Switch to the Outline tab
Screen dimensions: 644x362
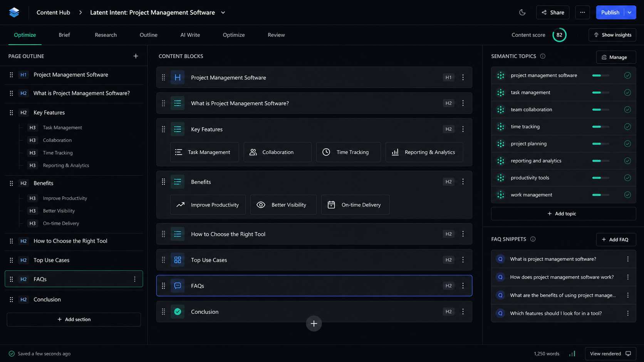point(148,35)
